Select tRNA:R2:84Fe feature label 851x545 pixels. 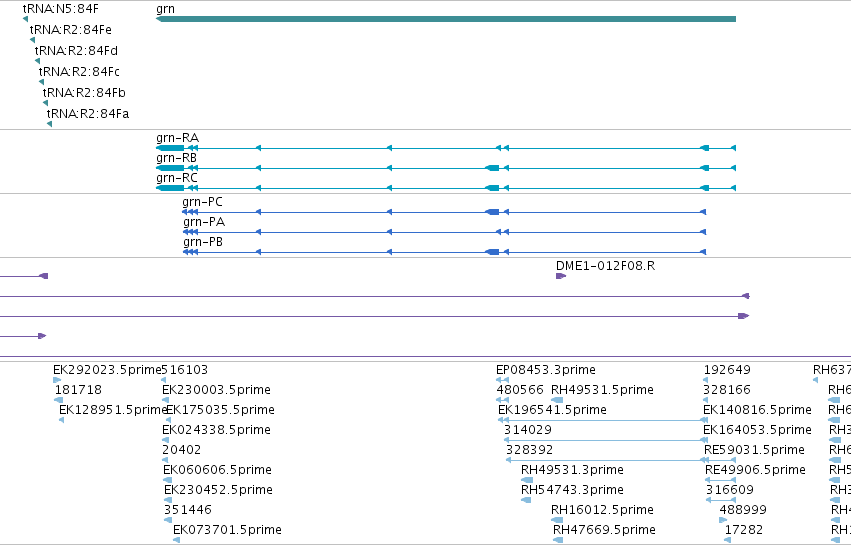click(x=71, y=29)
